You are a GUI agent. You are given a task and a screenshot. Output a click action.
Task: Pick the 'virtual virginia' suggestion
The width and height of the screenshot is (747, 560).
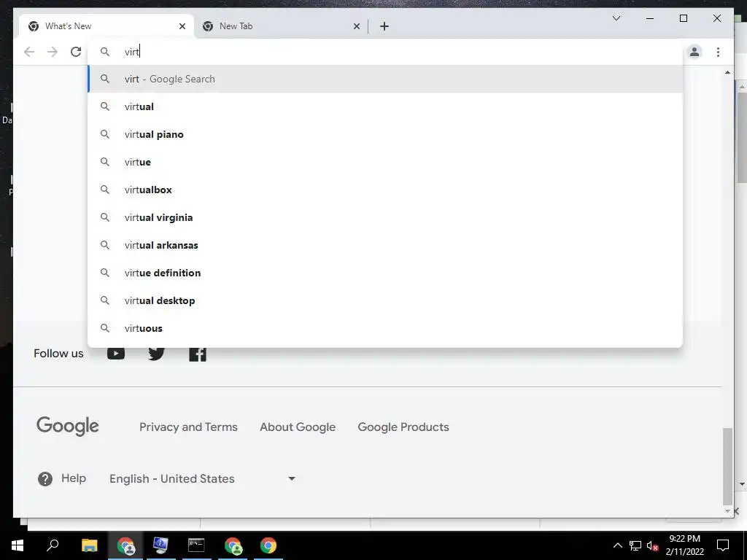pyautogui.click(x=385, y=217)
